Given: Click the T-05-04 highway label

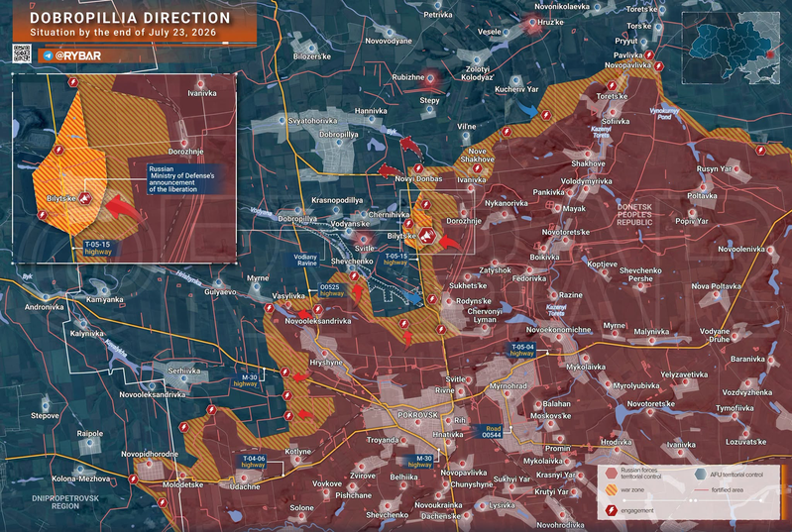Looking at the screenshot, I should [x=521, y=350].
